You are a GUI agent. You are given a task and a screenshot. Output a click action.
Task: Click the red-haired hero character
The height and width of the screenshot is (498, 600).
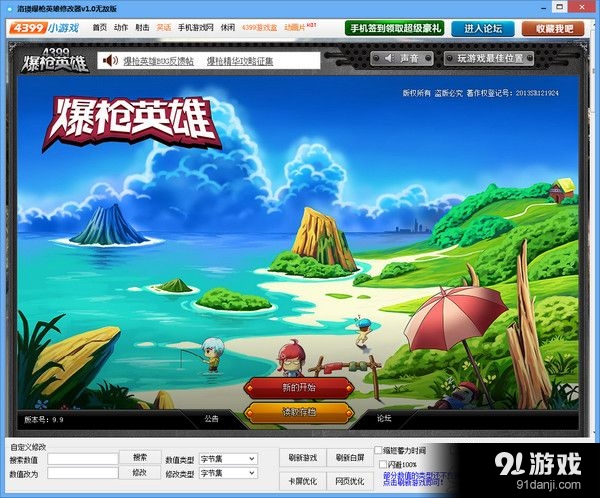pos(291,358)
